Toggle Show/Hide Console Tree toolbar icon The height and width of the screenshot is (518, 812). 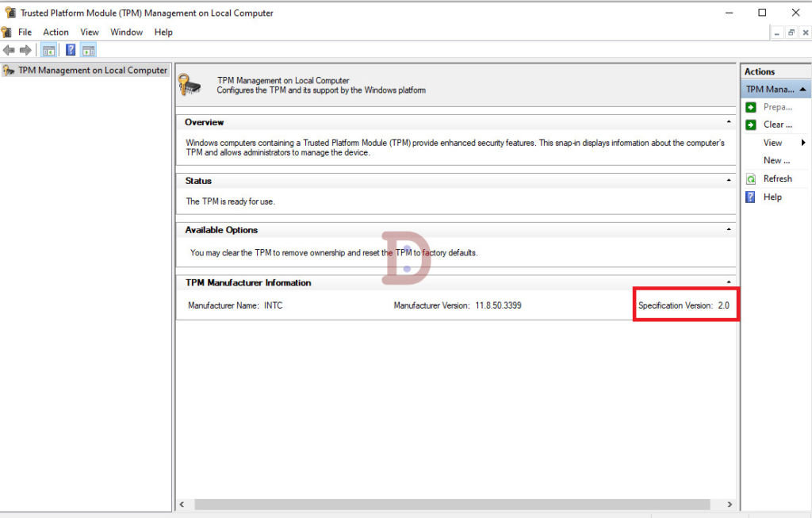click(49, 50)
